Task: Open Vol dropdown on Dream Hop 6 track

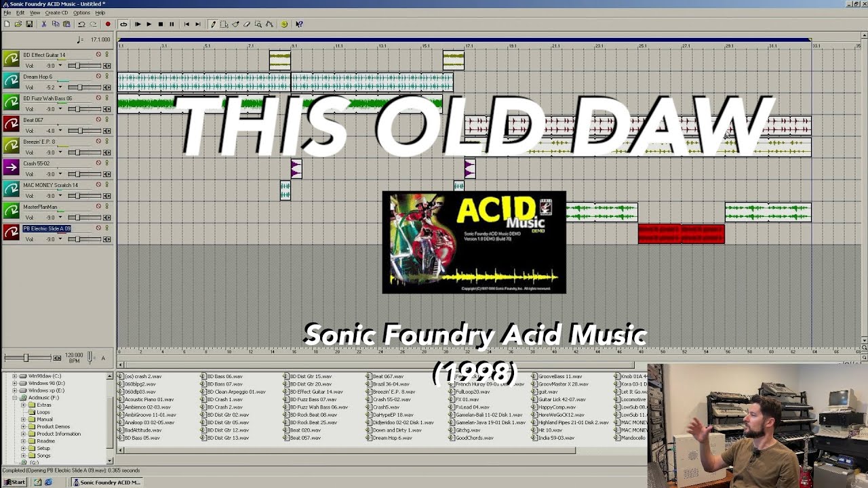Action: point(60,87)
